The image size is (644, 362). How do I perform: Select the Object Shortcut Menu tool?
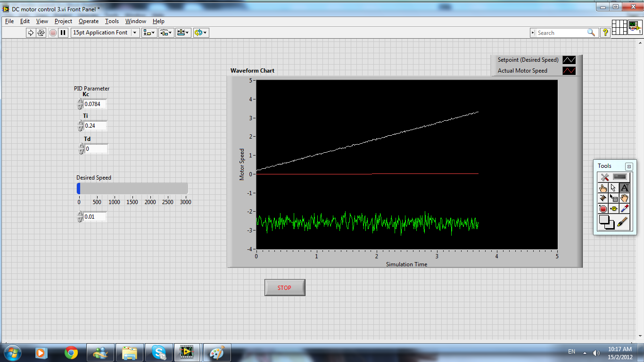614,198
